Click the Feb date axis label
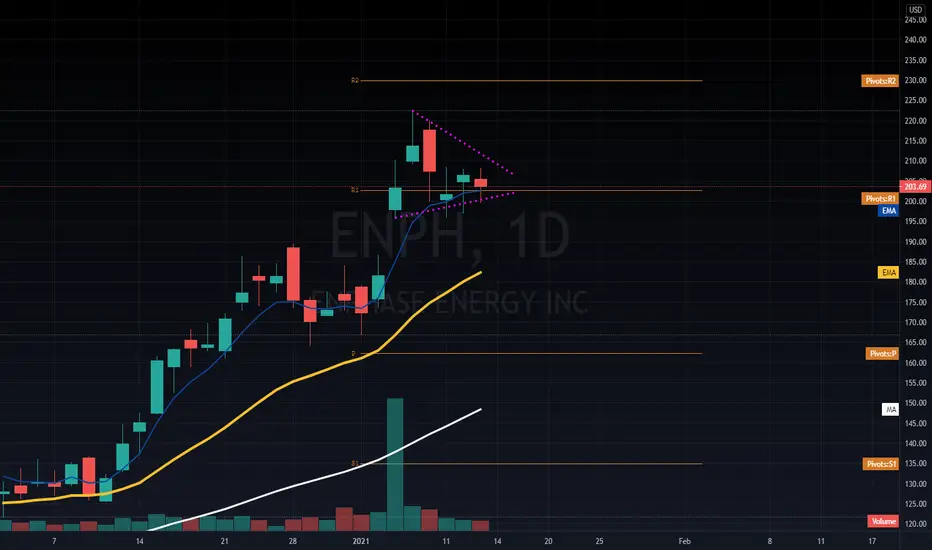 coord(685,541)
